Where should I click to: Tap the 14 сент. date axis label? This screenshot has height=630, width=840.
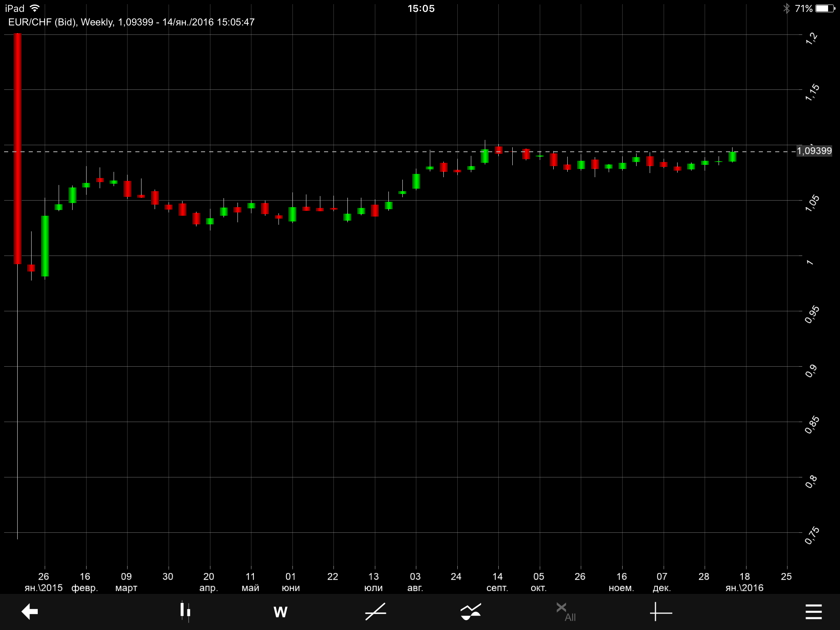pyautogui.click(x=498, y=582)
